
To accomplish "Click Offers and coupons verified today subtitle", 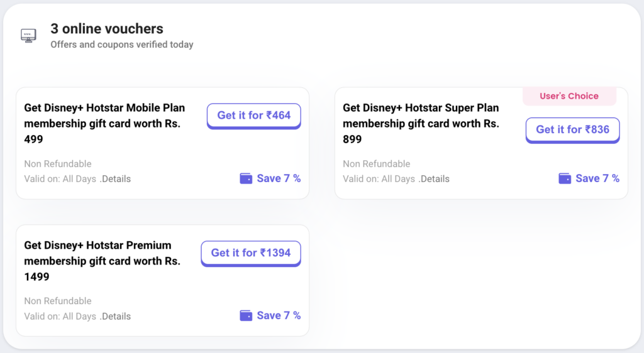I will click(122, 44).
